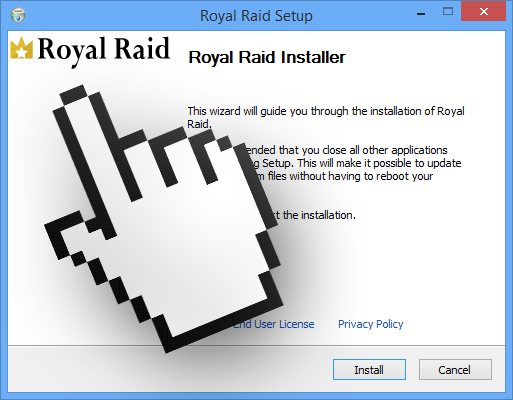Open the Privacy Policy link
513x400 pixels.
pyautogui.click(x=371, y=324)
